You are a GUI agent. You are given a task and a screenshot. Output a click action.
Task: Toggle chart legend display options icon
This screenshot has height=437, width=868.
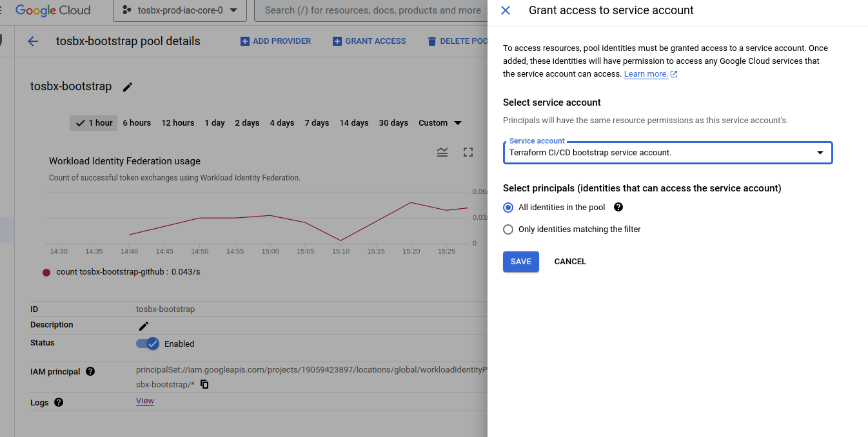442,152
